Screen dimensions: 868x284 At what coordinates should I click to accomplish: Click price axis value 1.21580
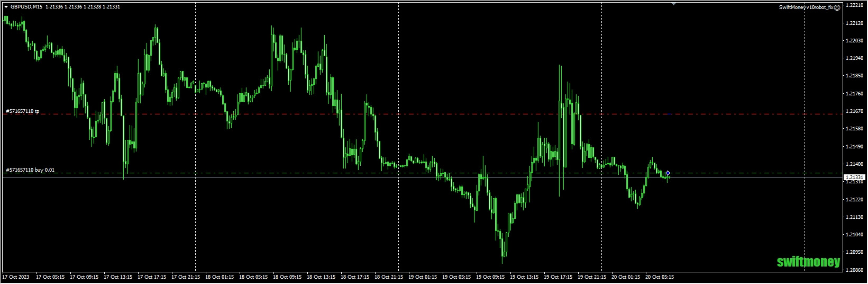click(x=855, y=129)
